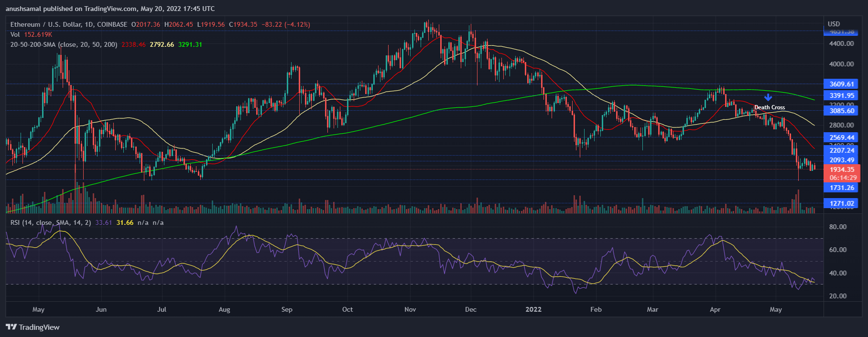
Task: Select the Death Cross text label
Action: coord(770,107)
